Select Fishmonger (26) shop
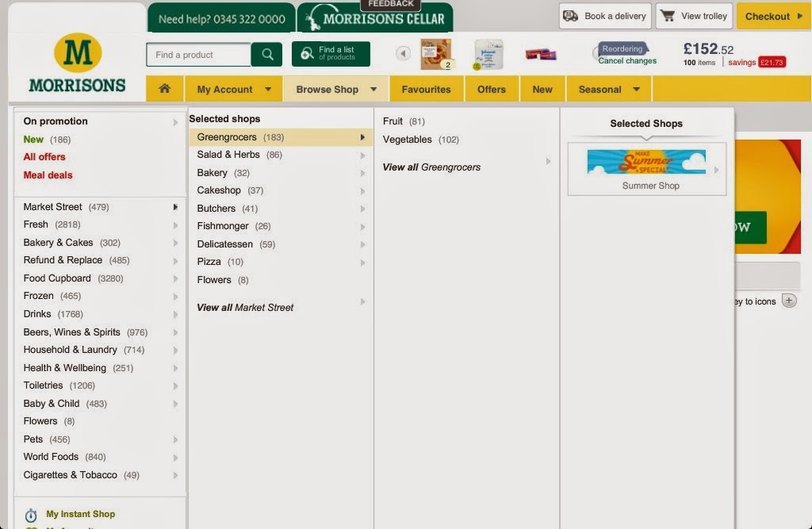 [281, 226]
